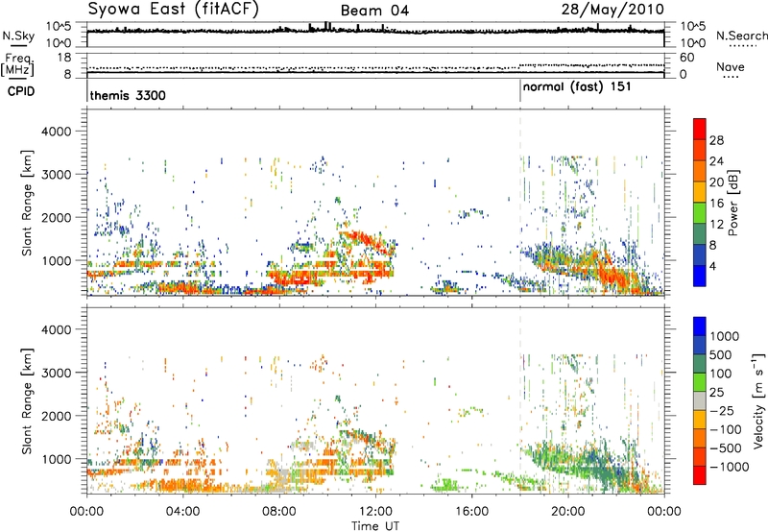
Task: Click the 3000 range tick in Power panel
Action: point(57,175)
